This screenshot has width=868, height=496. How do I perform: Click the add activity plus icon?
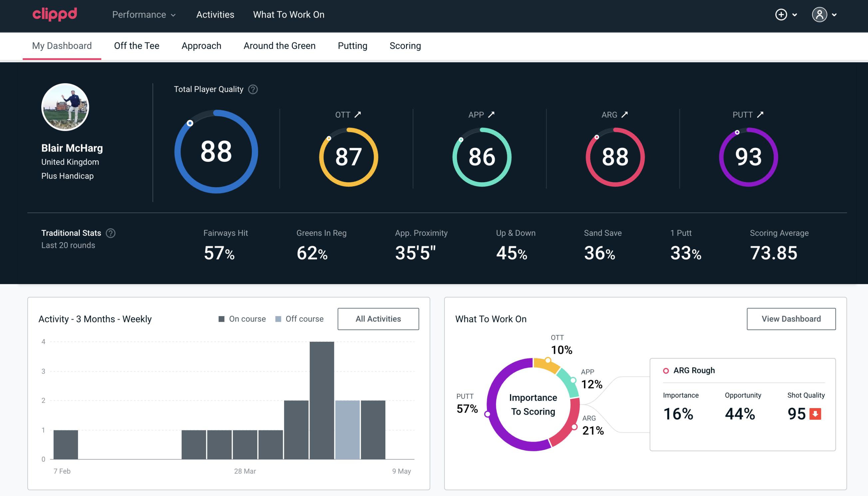point(782,14)
